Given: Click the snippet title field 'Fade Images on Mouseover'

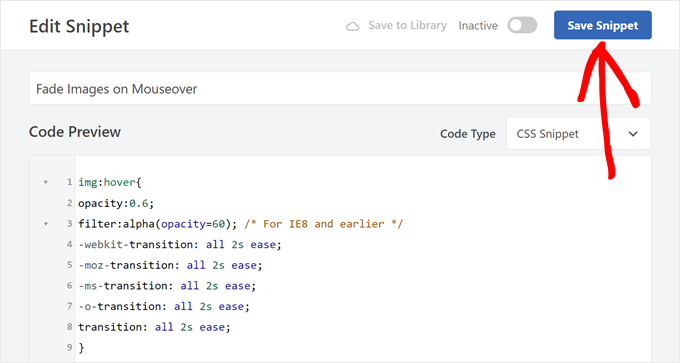Looking at the screenshot, I should pos(340,88).
